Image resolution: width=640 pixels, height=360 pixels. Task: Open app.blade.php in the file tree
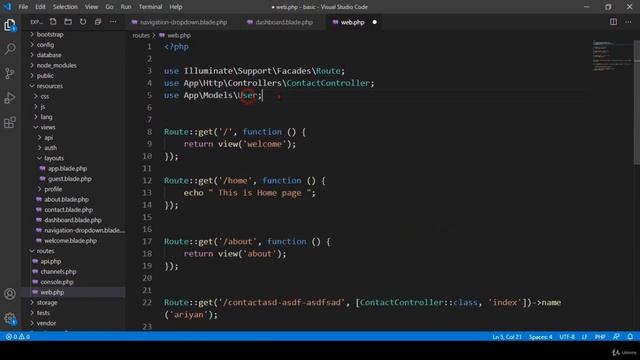(x=67, y=168)
